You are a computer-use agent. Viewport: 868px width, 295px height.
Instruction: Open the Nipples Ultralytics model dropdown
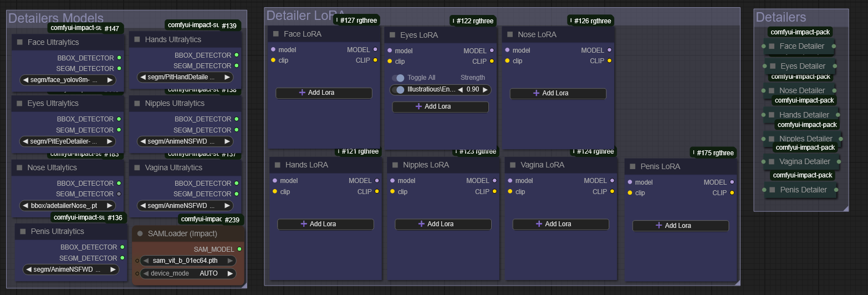(186, 141)
